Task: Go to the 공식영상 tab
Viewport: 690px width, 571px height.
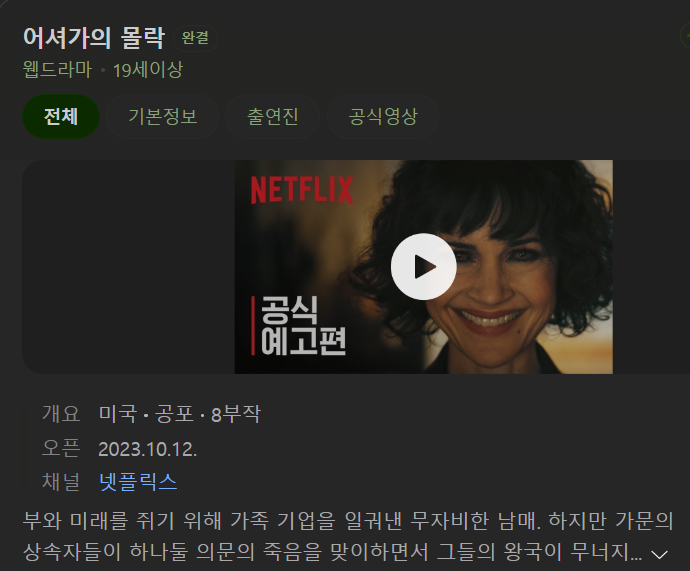Action: coord(382,117)
